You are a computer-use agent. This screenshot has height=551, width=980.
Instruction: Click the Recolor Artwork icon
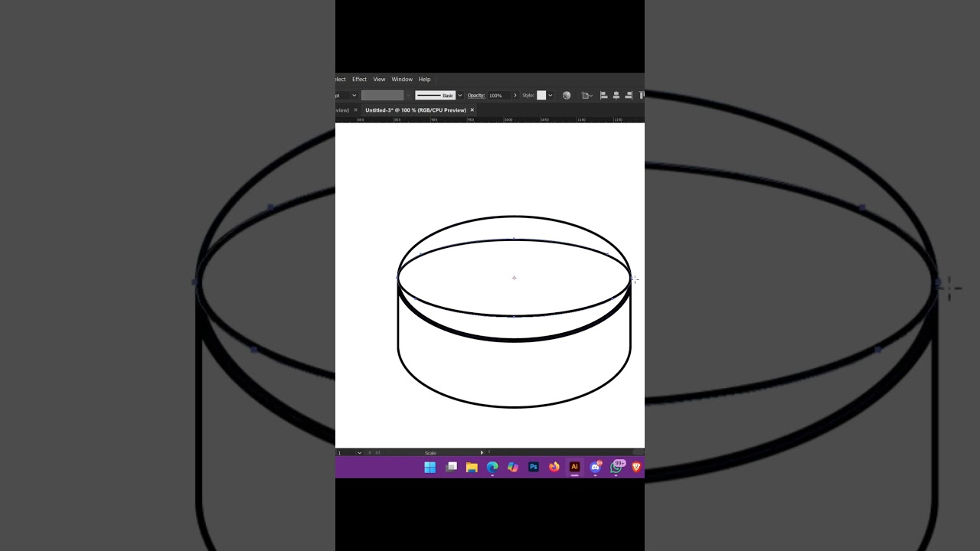pos(567,96)
